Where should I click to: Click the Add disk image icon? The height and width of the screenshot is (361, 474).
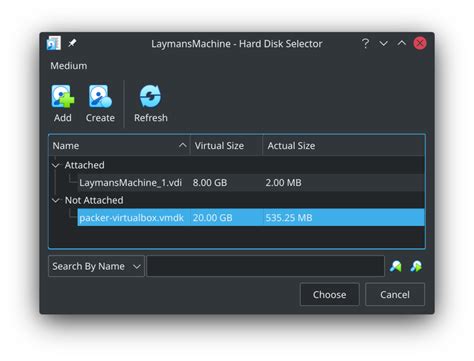coord(63,96)
